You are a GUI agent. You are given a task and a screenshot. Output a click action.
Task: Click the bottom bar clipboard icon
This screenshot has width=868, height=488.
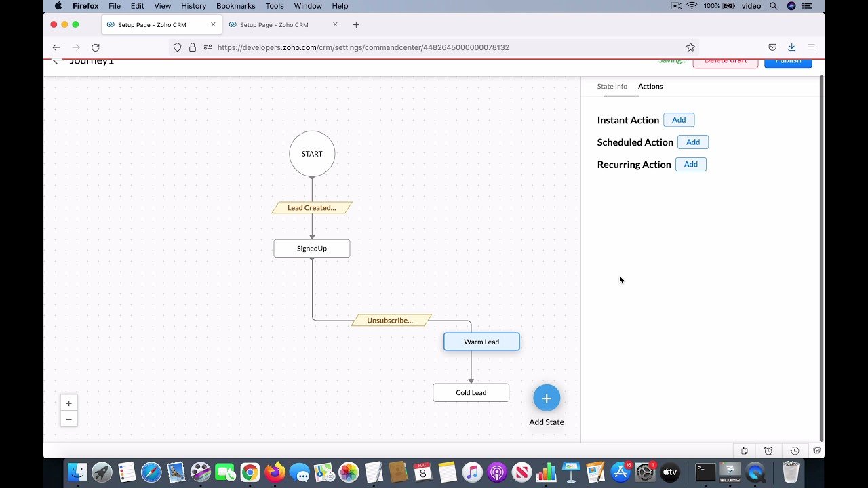[x=744, y=451]
